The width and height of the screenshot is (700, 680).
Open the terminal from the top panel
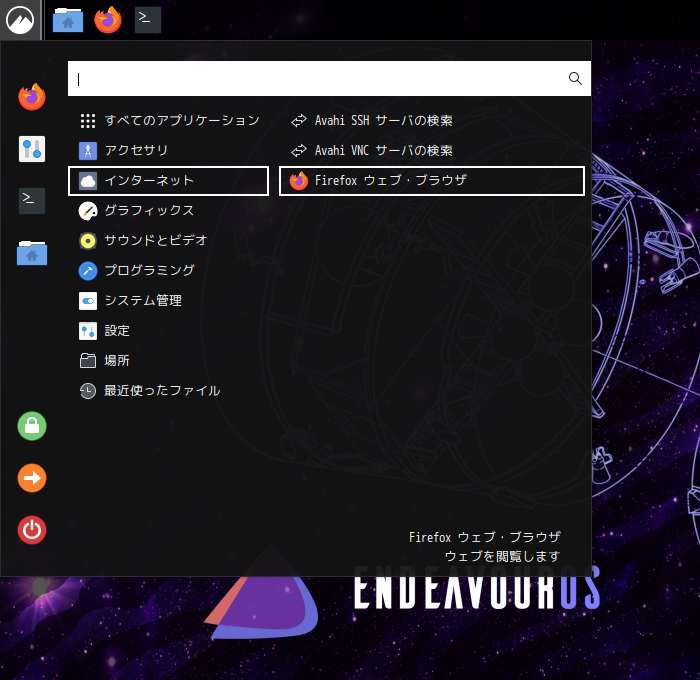pos(148,20)
